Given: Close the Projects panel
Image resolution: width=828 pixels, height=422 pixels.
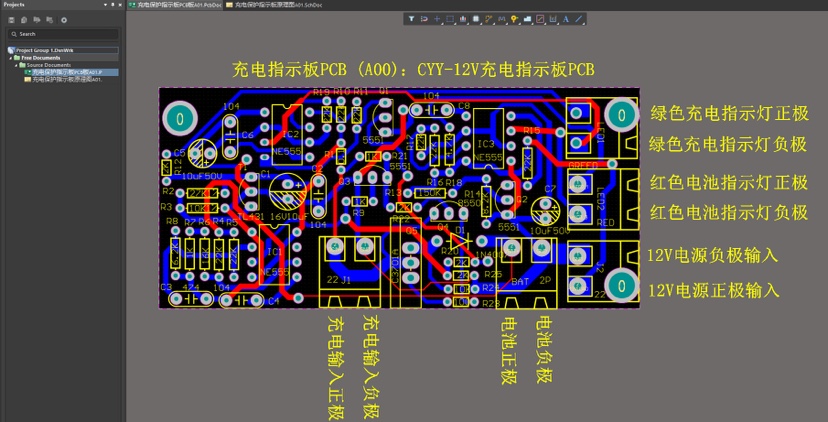Looking at the screenshot, I should pyautogui.click(x=119, y=4).
